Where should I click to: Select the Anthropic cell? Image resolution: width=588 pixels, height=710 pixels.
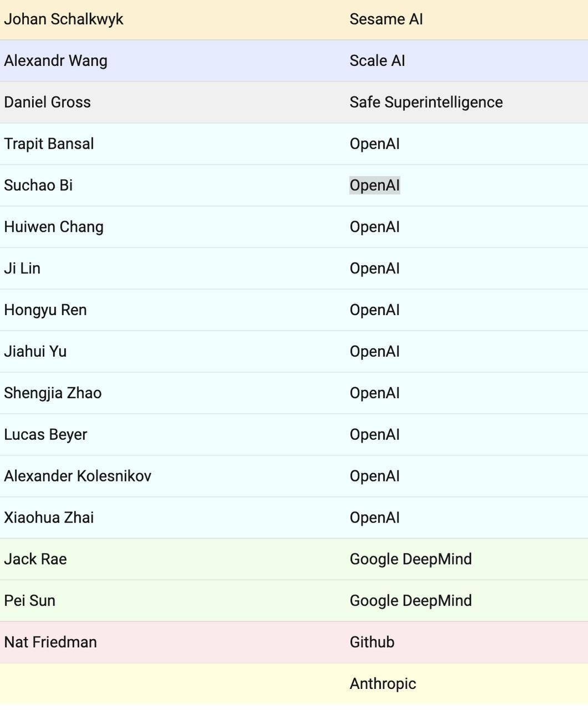pyautogui.click(x=383, y=684)
